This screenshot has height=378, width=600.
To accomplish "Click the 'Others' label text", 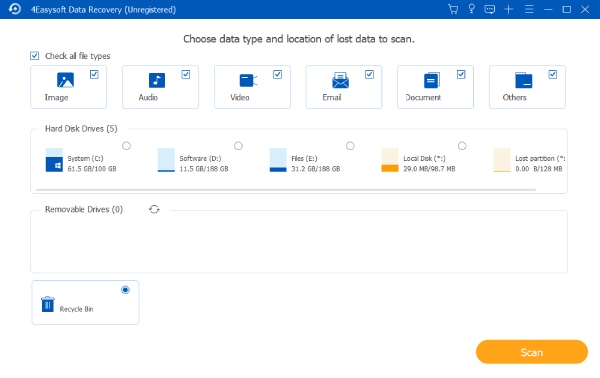I will [x=515, y=98].
